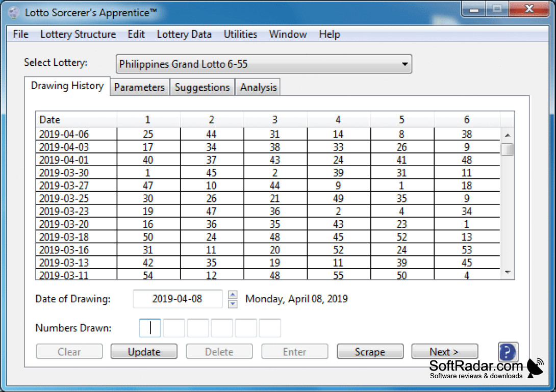Click the Next > button
Screen dimensions: 556x392
click(x=445, y=352)
